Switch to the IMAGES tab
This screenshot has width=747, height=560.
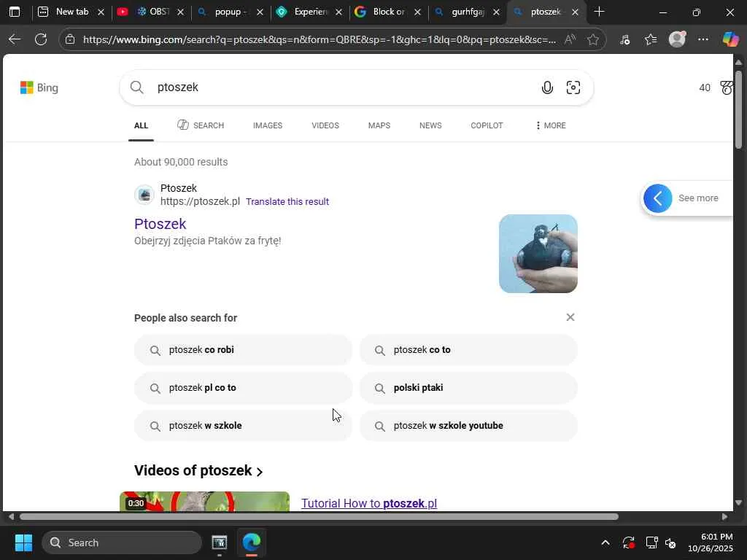click(x=268, y=125)
